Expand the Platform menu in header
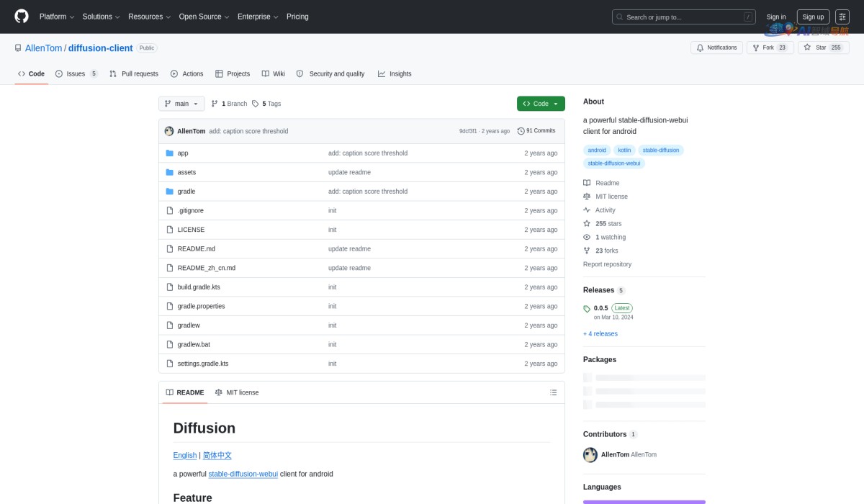This screenshot has width=864, height=504. pyautogui.click(x=57, y=17)
